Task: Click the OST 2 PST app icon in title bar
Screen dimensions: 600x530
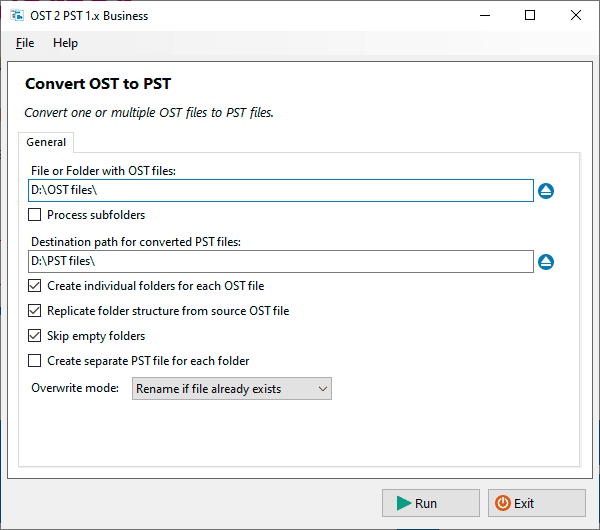Action: 17,16
